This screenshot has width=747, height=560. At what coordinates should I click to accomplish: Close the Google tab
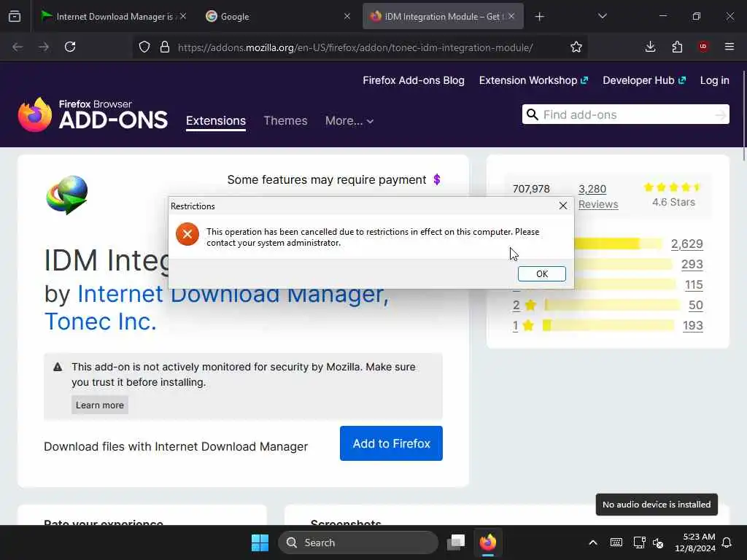tap(347, 16)
